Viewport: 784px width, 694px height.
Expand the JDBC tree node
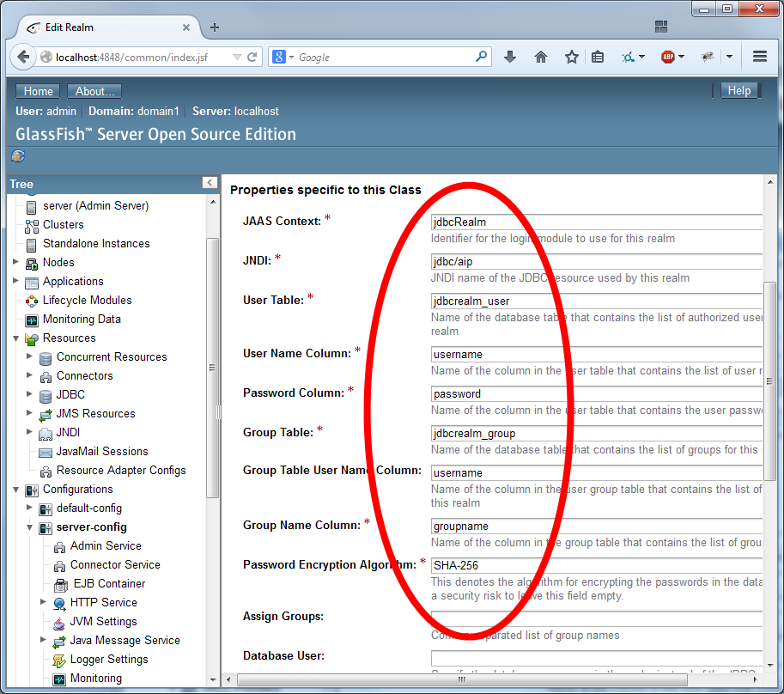point(30,395)
